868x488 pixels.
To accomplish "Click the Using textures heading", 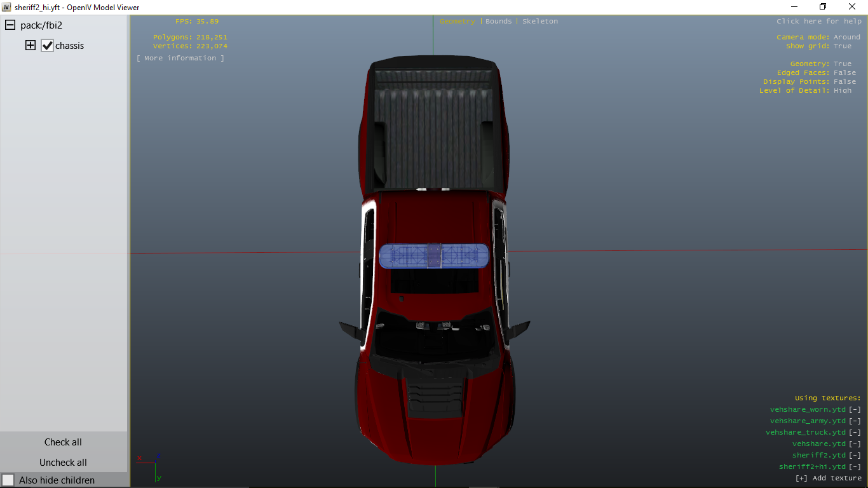I will (828, 398).
